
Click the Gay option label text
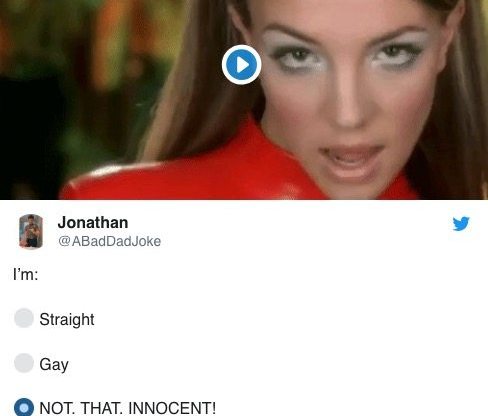point(54,364)
